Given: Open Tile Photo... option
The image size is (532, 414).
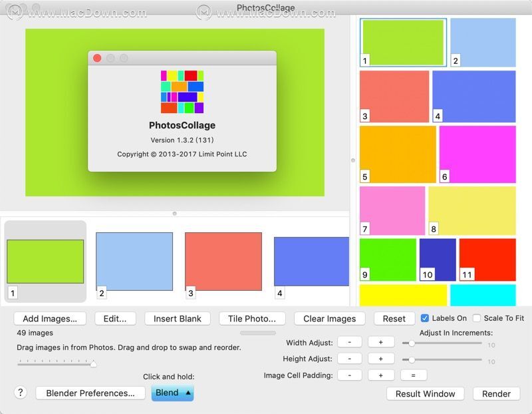Looking at the screenshot, I should coord(252,319).
